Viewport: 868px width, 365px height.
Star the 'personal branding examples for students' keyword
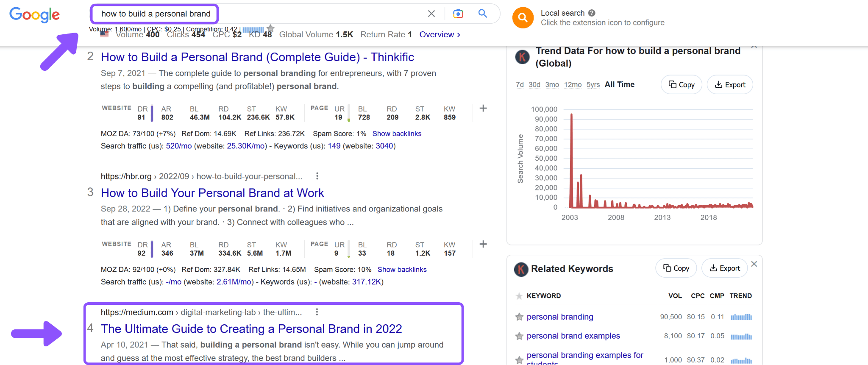pyautogui.click(x=519, y=360)
